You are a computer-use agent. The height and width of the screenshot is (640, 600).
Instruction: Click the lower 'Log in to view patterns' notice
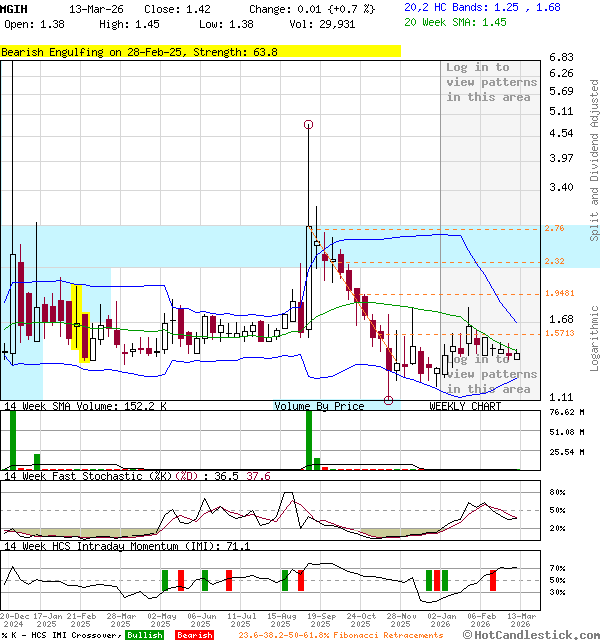[x=491, y=374]
